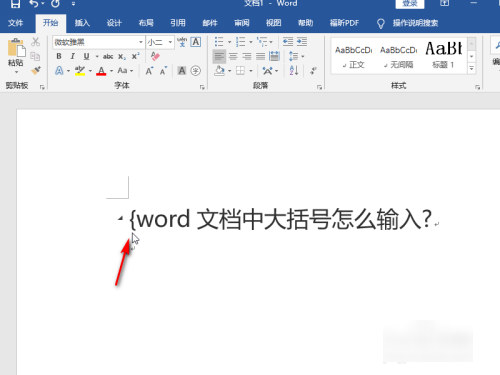Image resolution: width=500 pixels, height=375 pixels.
Task: Toggle Character Shading icon
Action: click(x=182, y=71)
